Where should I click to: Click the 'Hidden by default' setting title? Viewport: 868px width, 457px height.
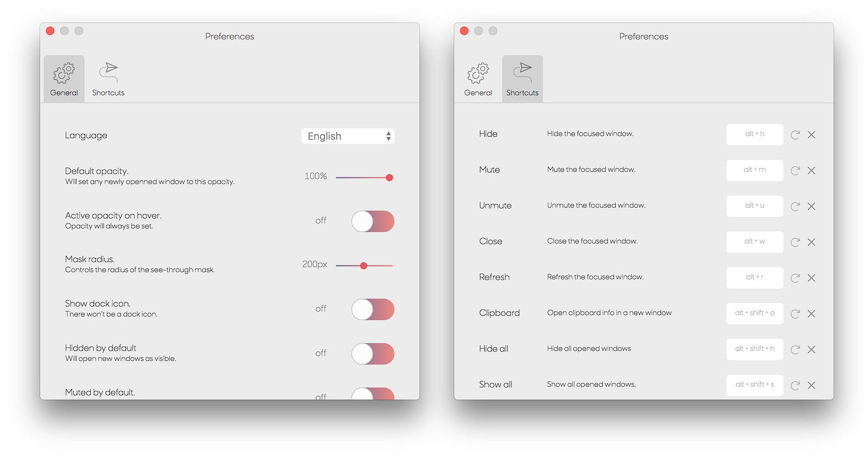point(100,348)
